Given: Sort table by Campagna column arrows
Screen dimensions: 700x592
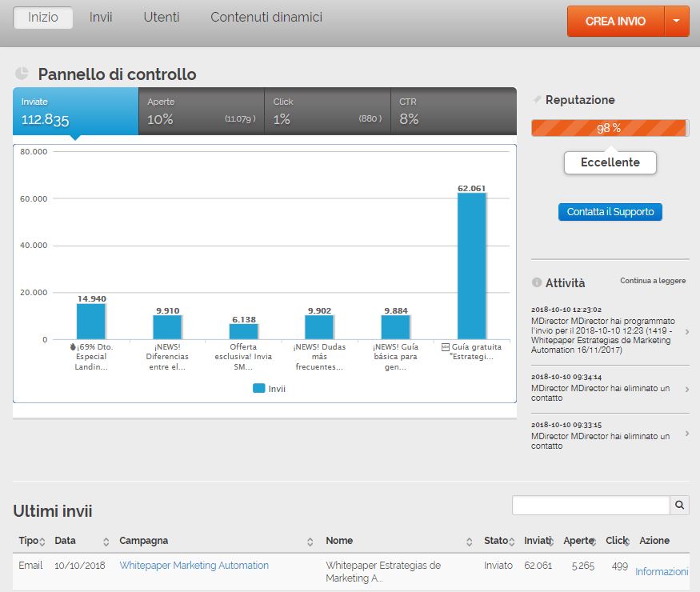Looking at the screenshot, I should pos(310,542).
